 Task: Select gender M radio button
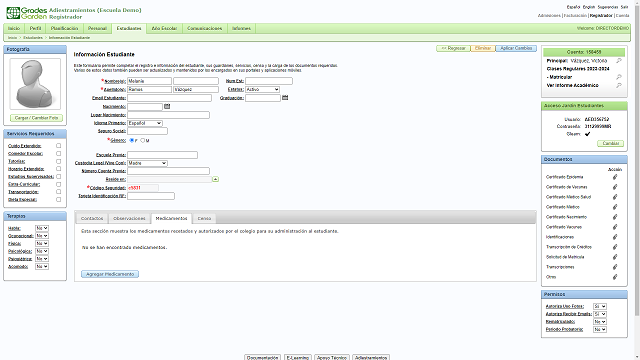pyautogui.click(x=142, y=140)
